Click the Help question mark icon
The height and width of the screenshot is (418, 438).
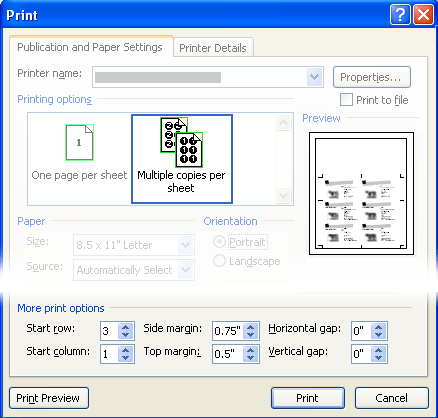pos(400,15)
